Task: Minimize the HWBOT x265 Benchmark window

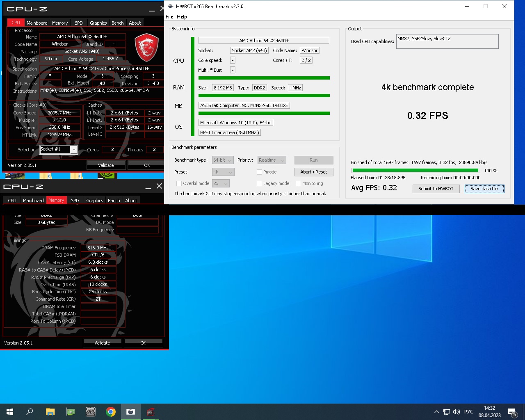Action: (x=467, y=6)
